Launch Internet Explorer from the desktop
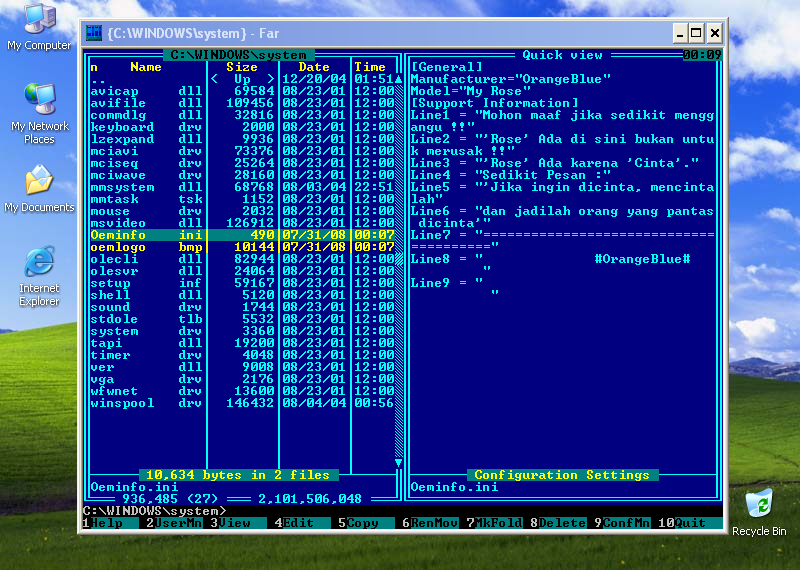Image resolution: width=800 pixels, height=570 pixels. click(39, 276)
